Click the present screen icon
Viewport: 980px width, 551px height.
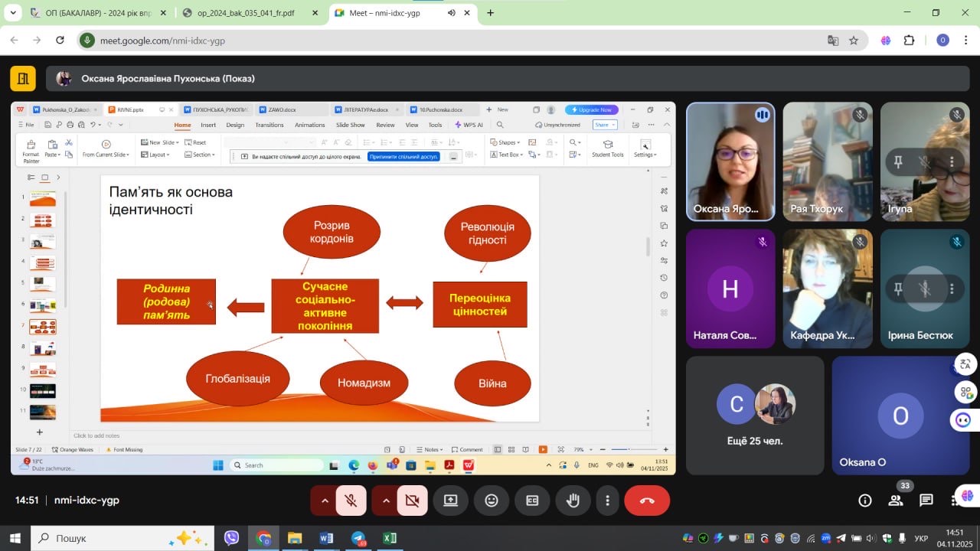point(450,500)
